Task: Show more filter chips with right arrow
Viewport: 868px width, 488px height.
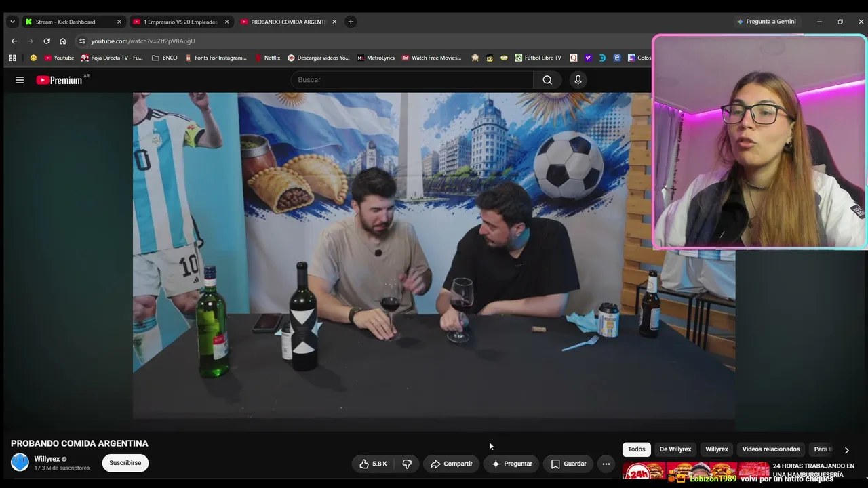Action: pyautogui.click(x=846, y=449)
